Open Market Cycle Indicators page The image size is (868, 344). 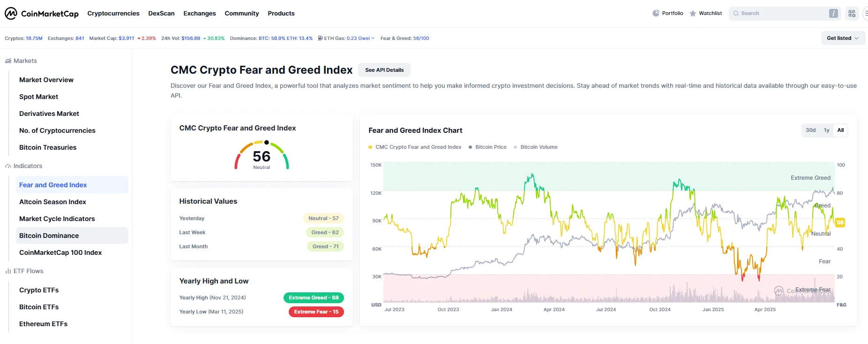pyautogui.click(x=57, y=219)
